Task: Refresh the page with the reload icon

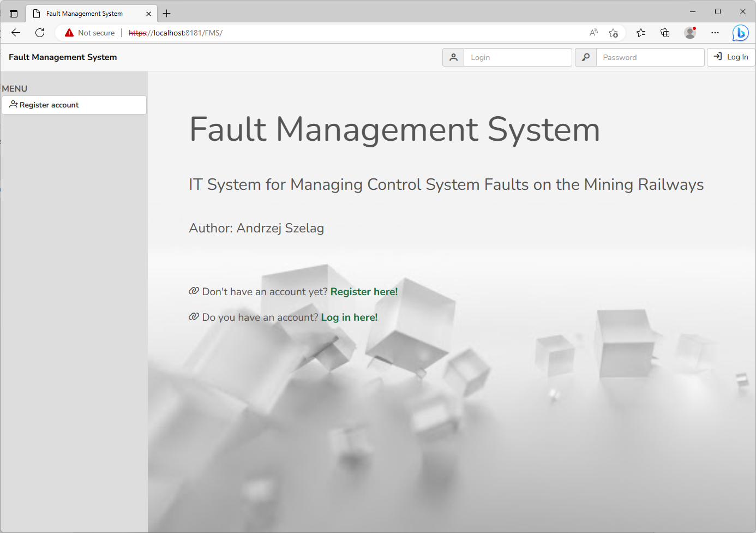Action: 40,33
